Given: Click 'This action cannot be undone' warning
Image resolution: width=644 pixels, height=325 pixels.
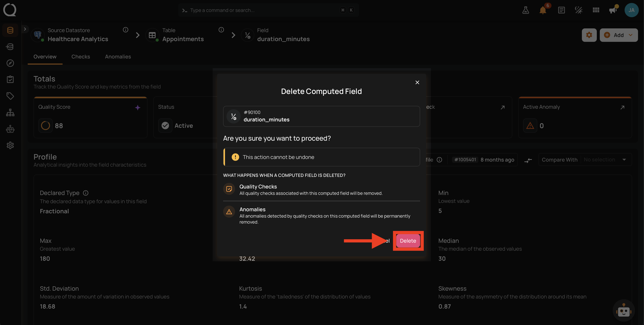Looking at the screenshot, I should tap(321, 157).
